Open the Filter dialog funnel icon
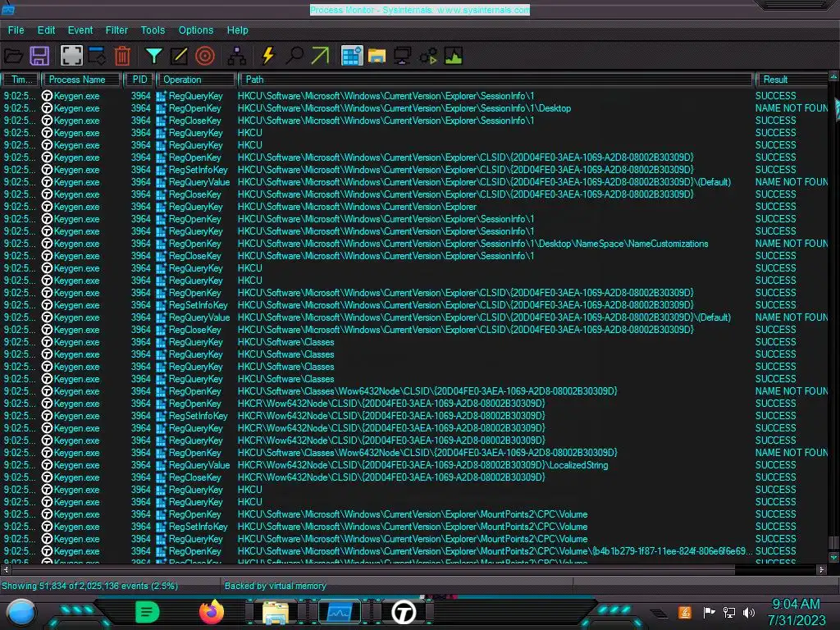Viewport: 840px width, 630px height. click(153, 56)
